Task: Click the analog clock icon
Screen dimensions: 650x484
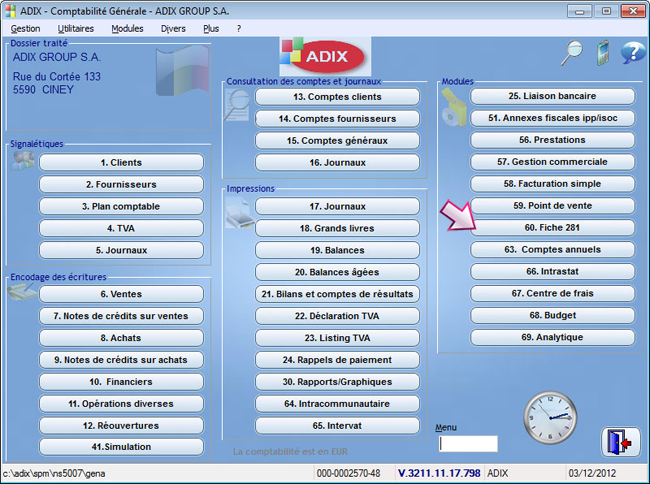Action: (x=549, y=419)
